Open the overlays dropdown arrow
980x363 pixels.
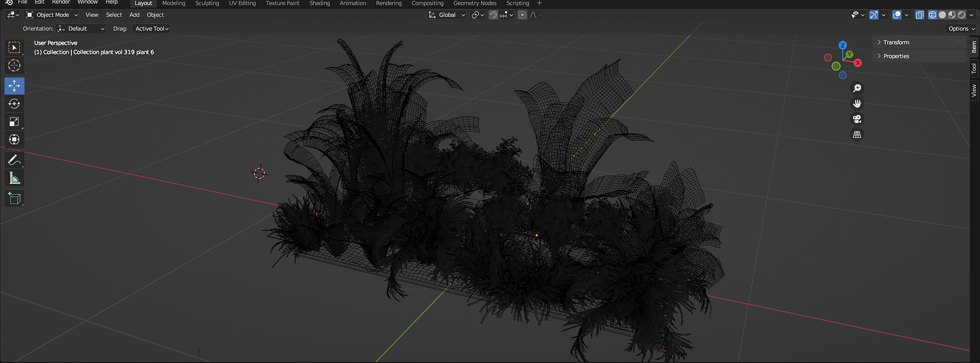907,15
